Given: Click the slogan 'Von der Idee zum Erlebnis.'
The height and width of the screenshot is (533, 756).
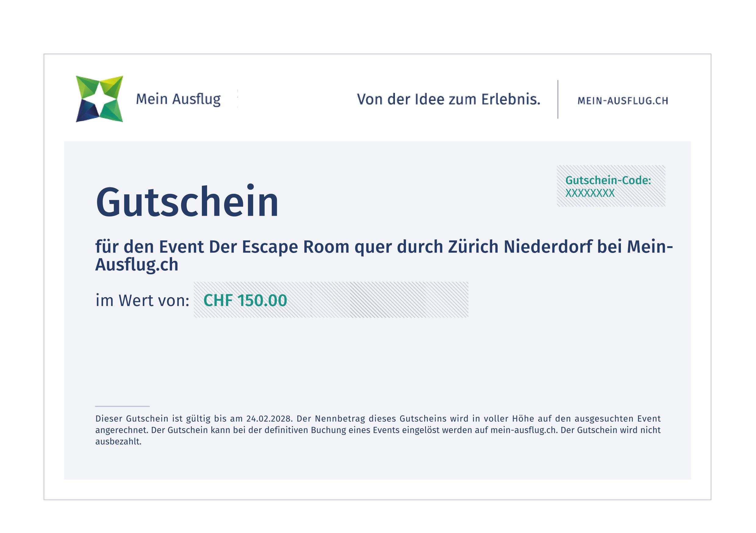Looking at the screenshot, I should coord(449,99).
